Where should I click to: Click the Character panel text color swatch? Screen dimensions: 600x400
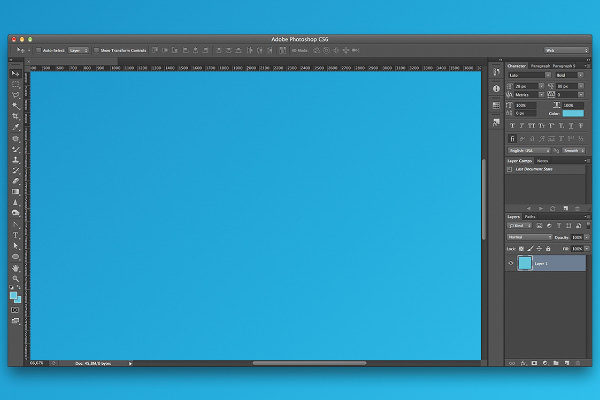(x=573, y=113)
